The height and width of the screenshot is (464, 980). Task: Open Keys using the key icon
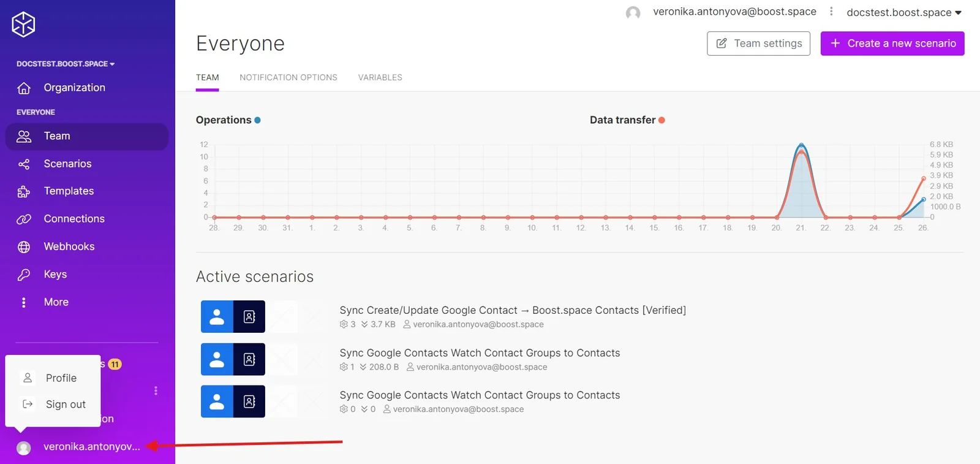[x=24, y=275]
